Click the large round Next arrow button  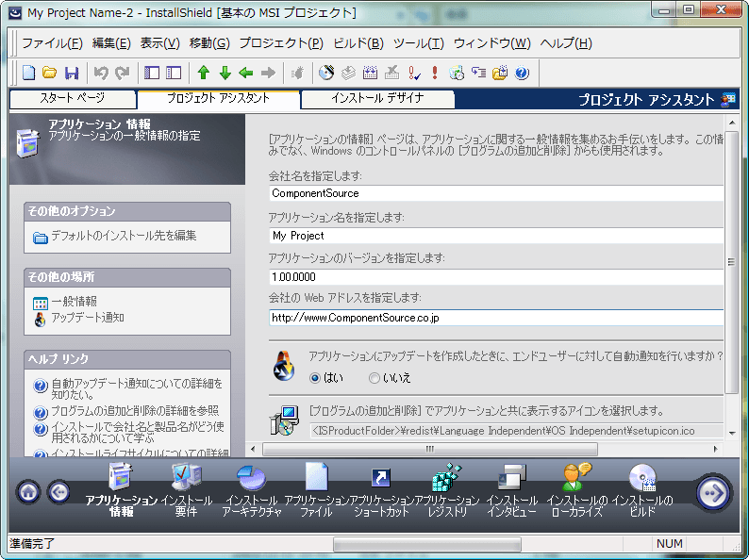click(x=713, y=493)
